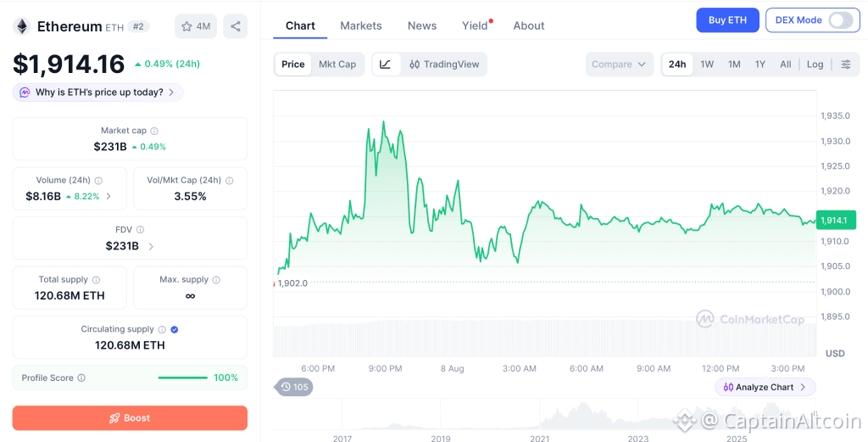The width and height of the screenshot is (868, 442).
Task: Click the $8.16B volume value
Action: [43, 196]
